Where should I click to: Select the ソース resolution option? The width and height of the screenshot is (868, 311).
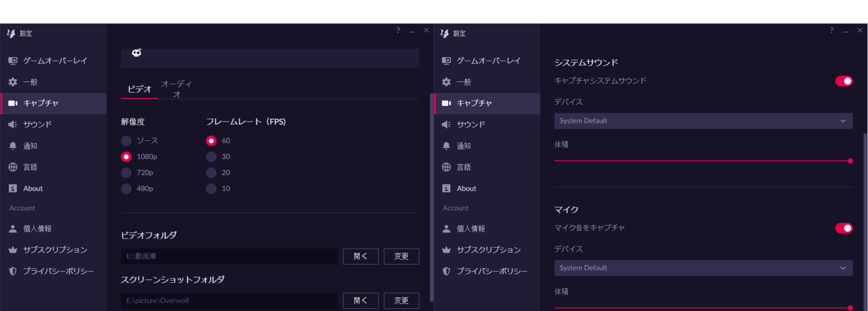point(127,140)
